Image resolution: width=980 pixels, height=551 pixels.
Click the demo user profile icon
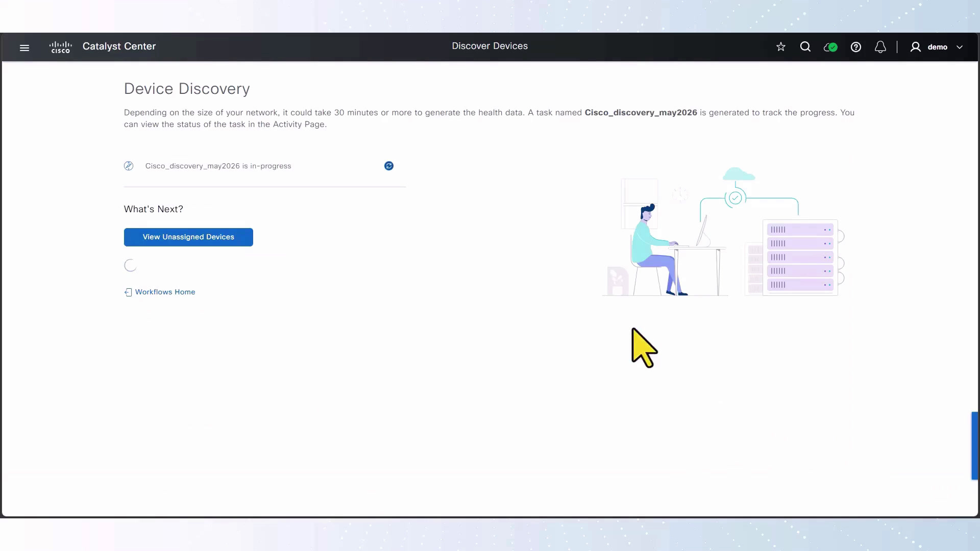(x=916, y=47)
